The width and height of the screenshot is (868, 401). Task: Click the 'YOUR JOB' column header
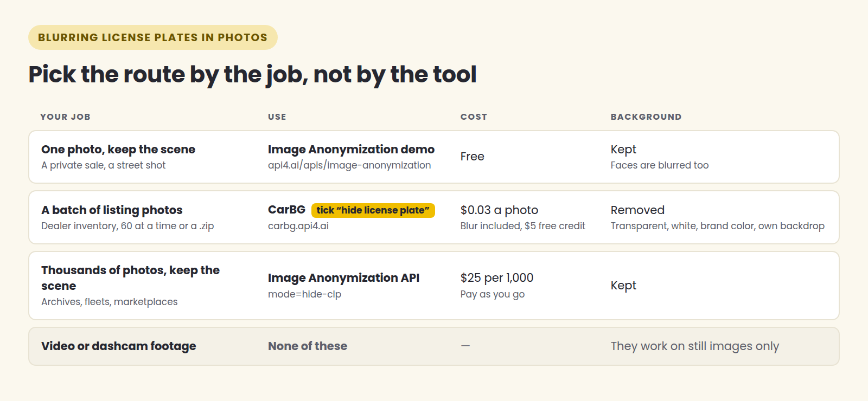click(65, 117)
